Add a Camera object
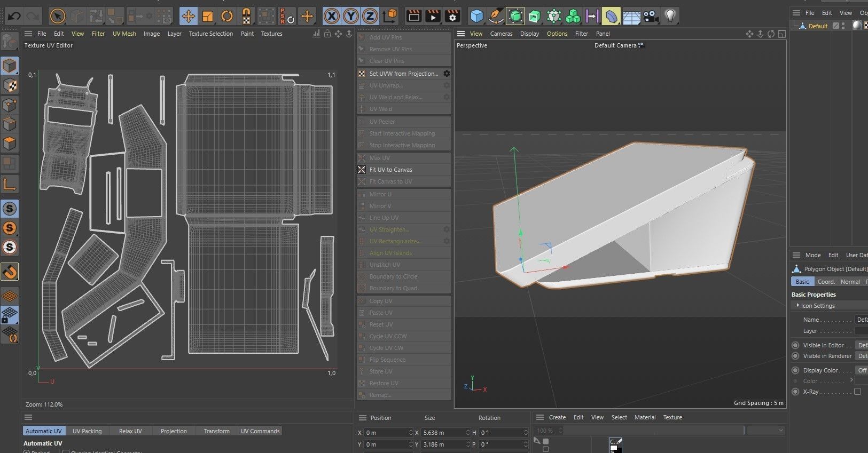This screenshot has height=453, width=868. [651, 16]
